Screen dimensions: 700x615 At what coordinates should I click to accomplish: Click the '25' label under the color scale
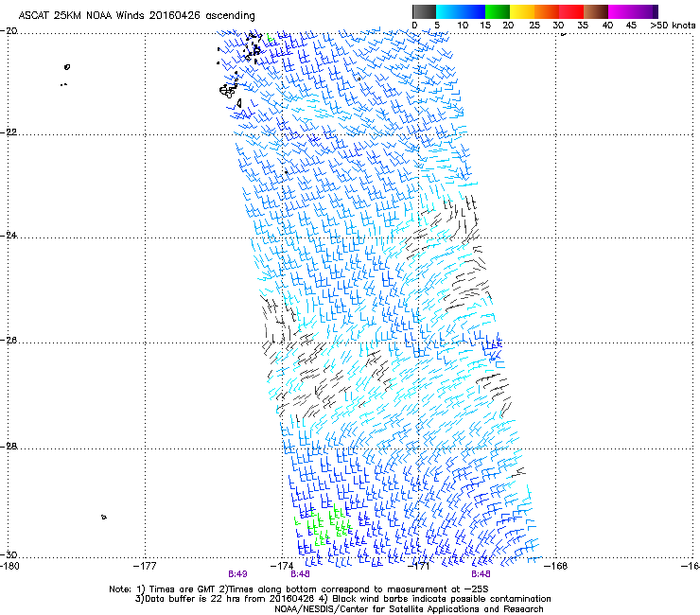click(x=534, y=26)
